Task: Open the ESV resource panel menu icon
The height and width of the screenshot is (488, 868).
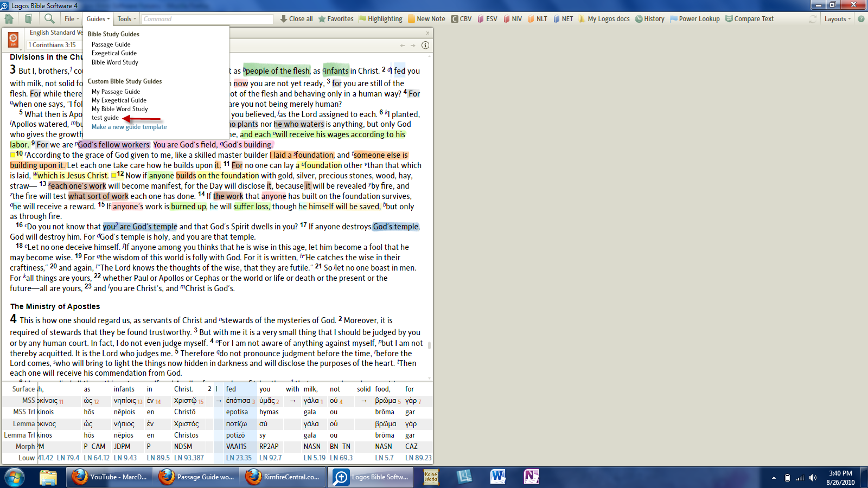Action: [14, 40]
